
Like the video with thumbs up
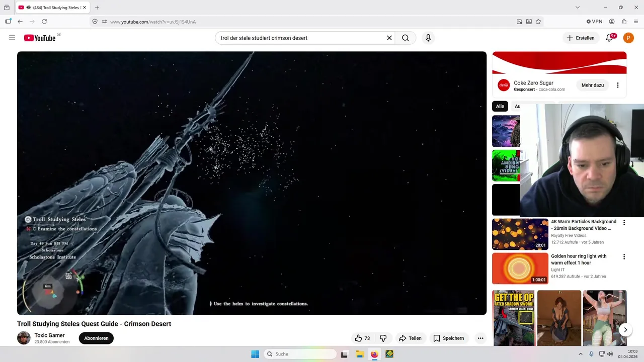click(363, 338)
